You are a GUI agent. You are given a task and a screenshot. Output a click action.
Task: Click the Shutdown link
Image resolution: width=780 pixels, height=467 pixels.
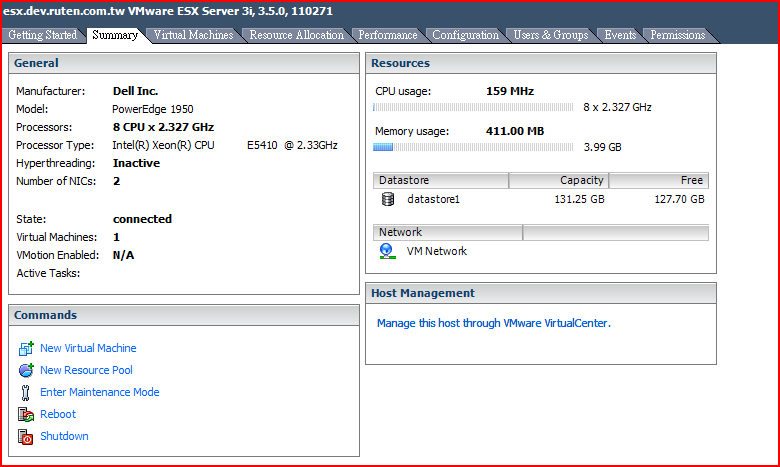pos(64,436)
